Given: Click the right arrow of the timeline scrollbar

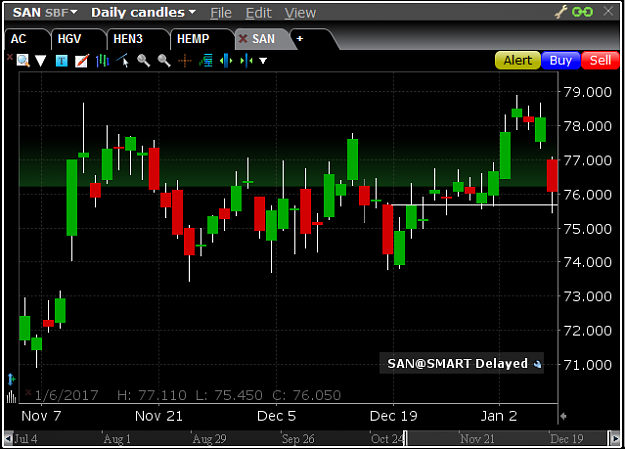Looking at the screenshot, I should (x=614, y=439).
